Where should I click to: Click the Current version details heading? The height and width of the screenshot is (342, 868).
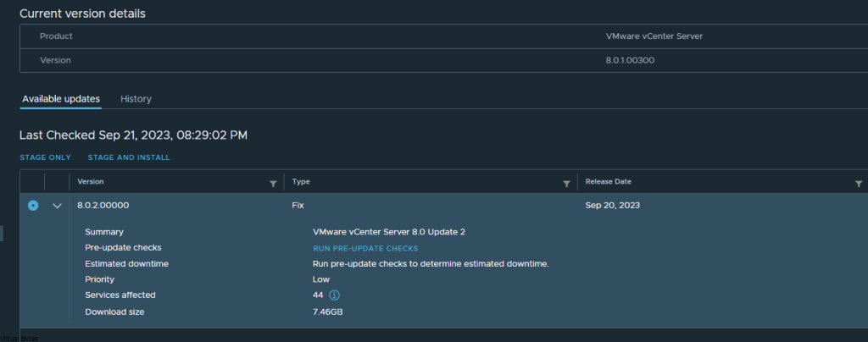(x=82, y=14)
